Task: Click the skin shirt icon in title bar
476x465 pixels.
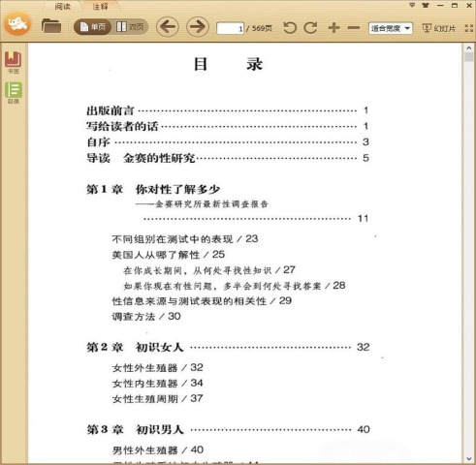Action: pos(426,6)
